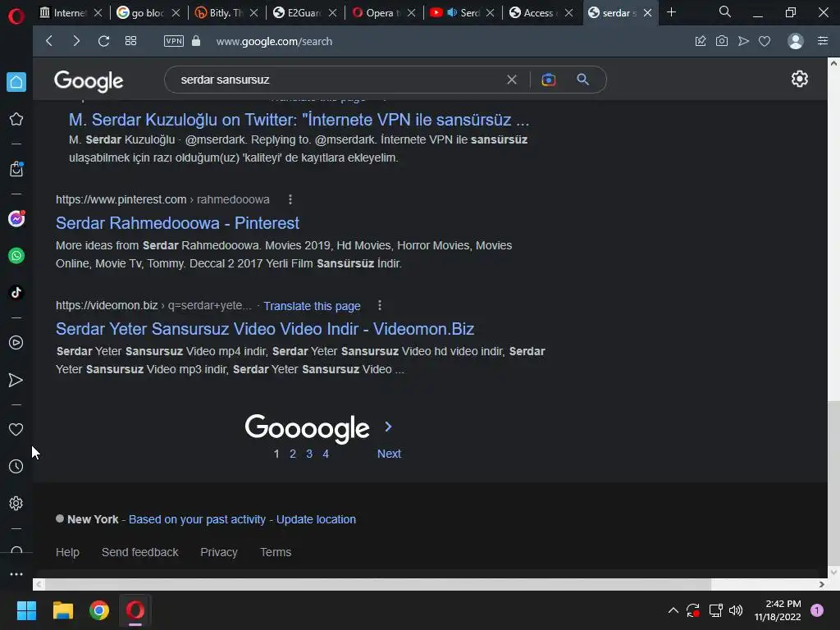Open options menu for Videomon result
Image resolution: width=840 pixels, height=630 pixels.
380,305
